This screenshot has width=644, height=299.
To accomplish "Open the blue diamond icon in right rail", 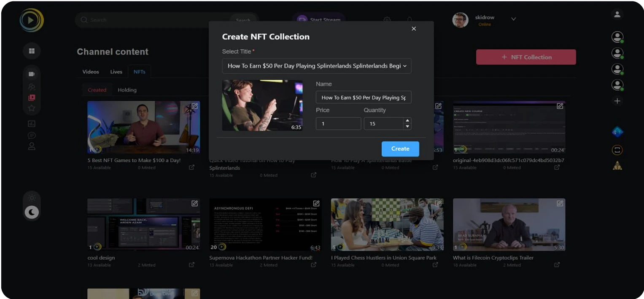I will click(x=617, y=132).
